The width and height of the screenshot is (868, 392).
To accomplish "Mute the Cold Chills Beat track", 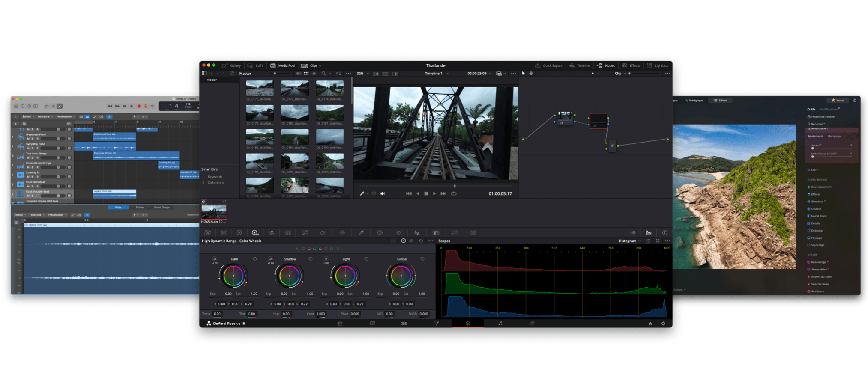I will tap(28, 186).
